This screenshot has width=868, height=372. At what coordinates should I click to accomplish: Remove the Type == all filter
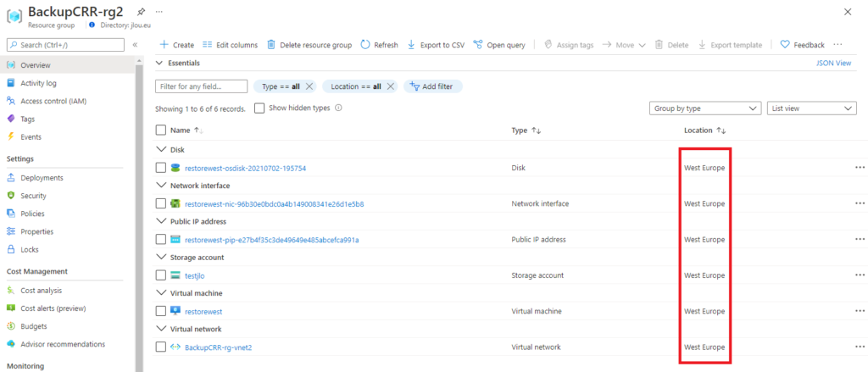[309, 86]
